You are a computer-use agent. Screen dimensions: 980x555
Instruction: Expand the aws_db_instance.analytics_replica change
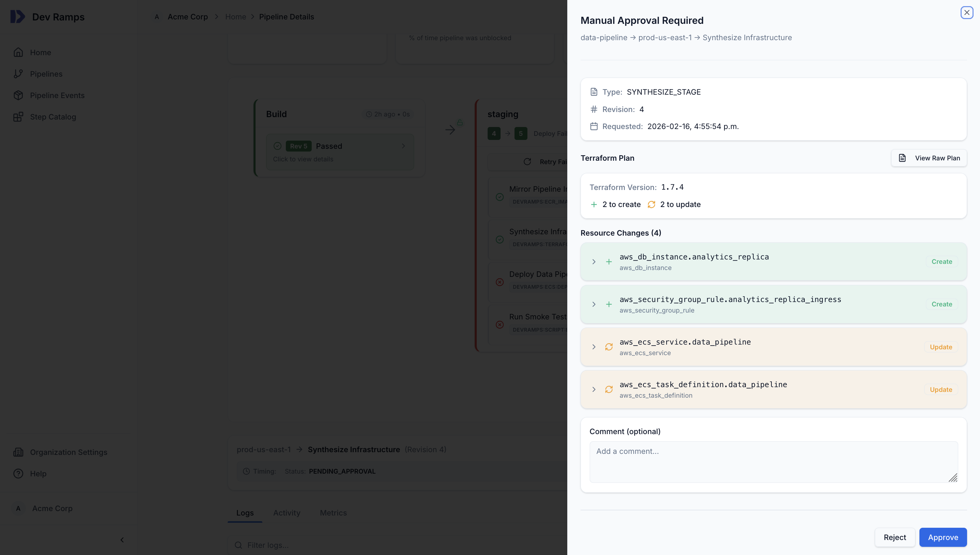(593, 261)
